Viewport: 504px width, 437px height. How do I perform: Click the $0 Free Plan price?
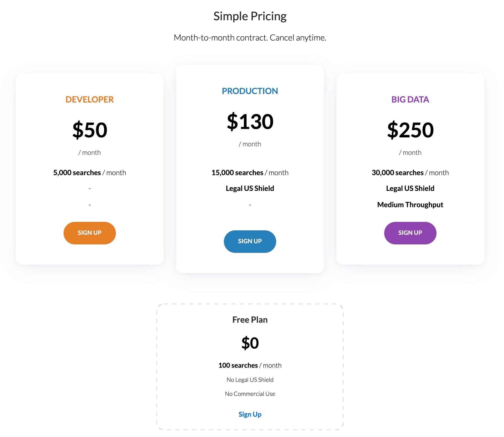[x=250, y=343]
